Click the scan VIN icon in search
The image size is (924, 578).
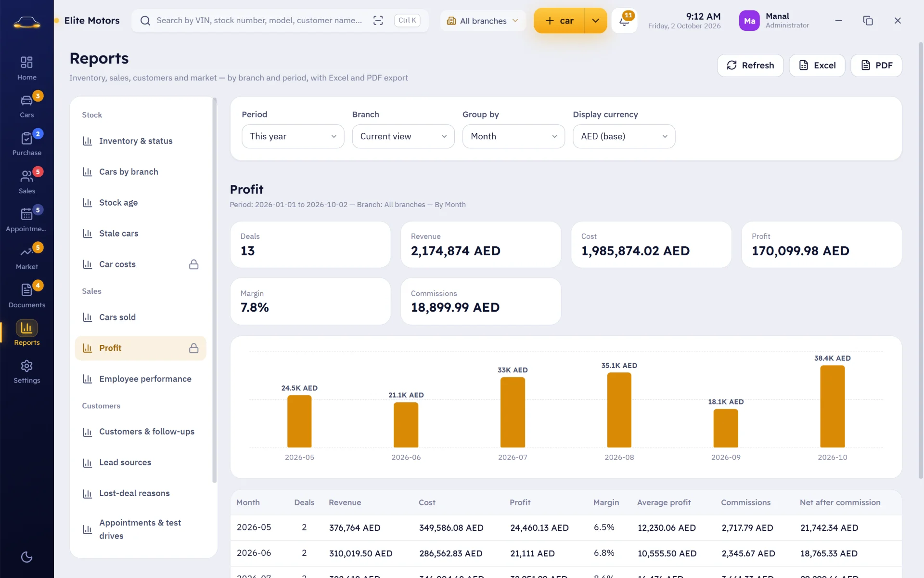pos(378,20)
